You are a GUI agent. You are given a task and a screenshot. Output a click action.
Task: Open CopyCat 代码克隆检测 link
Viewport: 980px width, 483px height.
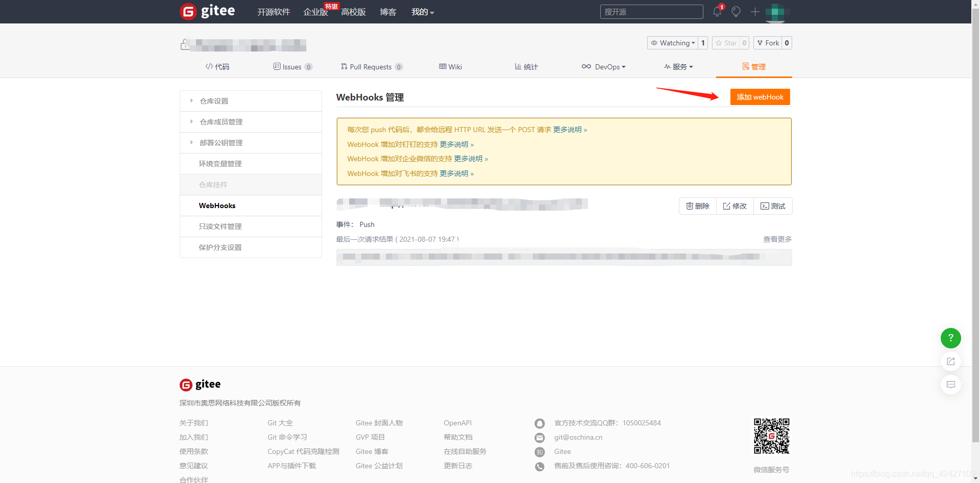tap(303, 451)
